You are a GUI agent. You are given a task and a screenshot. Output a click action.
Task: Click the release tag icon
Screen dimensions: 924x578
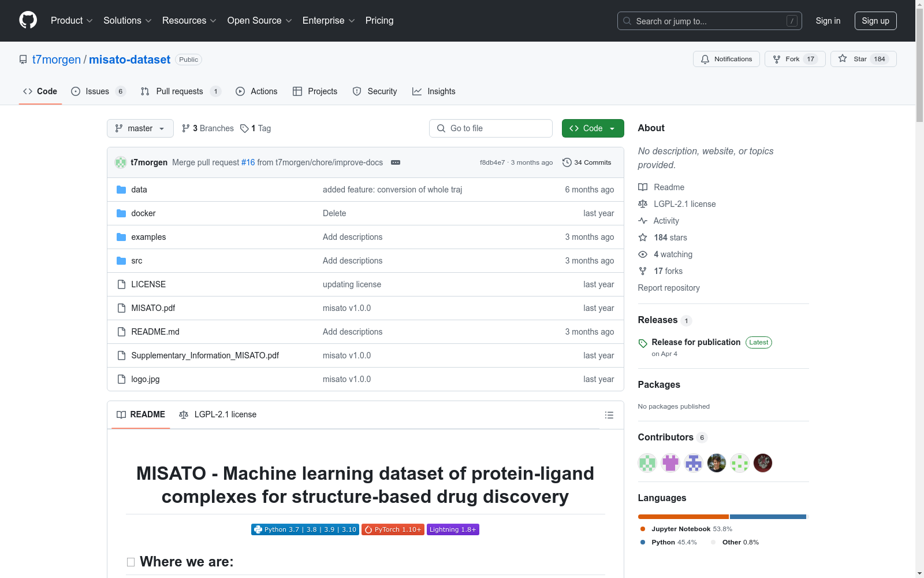[643, 343]
